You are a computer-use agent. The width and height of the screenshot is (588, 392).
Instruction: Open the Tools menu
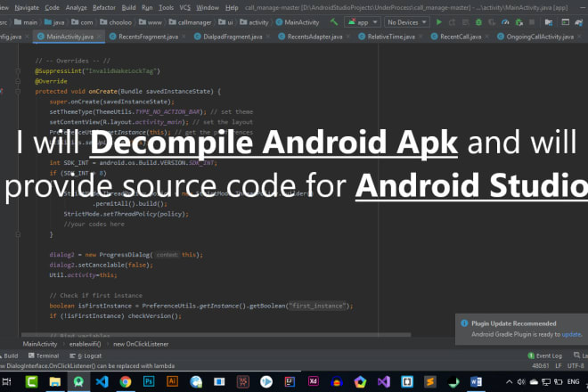(166, 7)
